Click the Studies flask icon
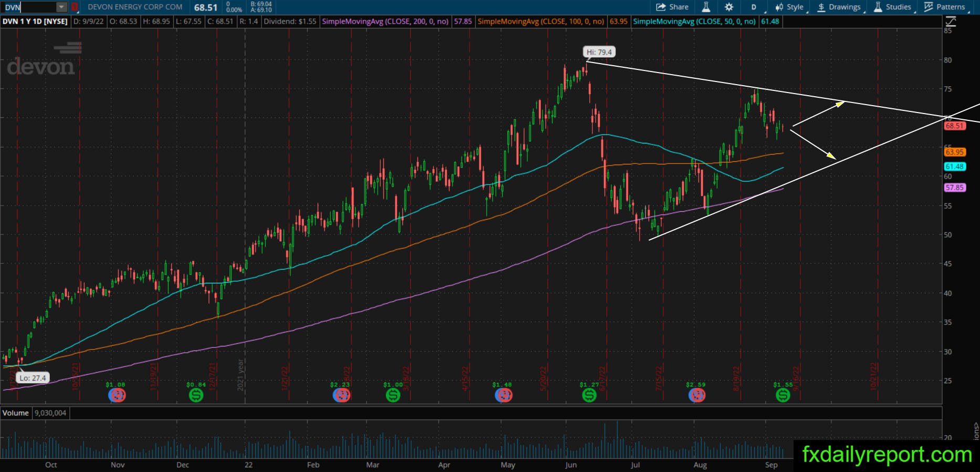The width and height of the screenshot is (980, 472). click(878, 7)
